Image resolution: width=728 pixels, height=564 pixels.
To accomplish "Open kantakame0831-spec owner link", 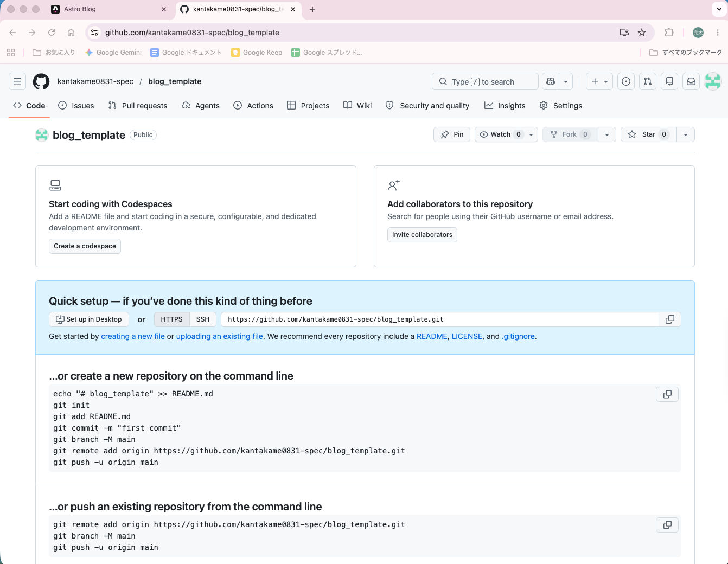I will [x=95, y=81].
